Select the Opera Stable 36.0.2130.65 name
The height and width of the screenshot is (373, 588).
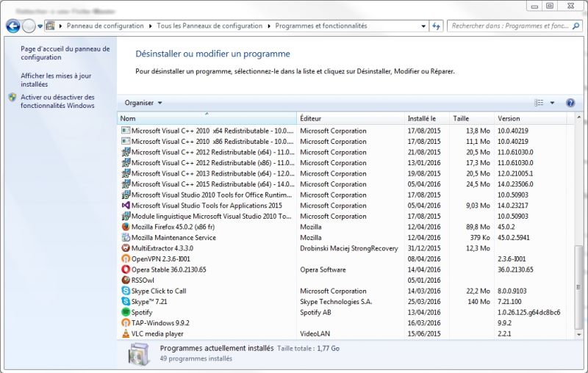point(169,269)
